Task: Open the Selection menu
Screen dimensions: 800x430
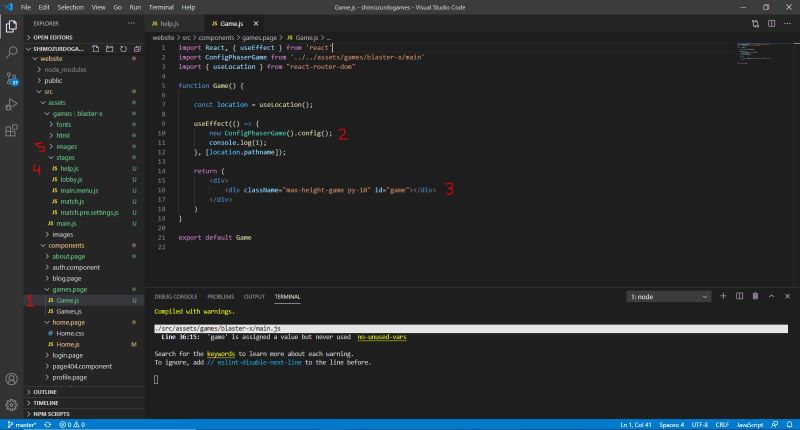Action: (x=70, y=7)
